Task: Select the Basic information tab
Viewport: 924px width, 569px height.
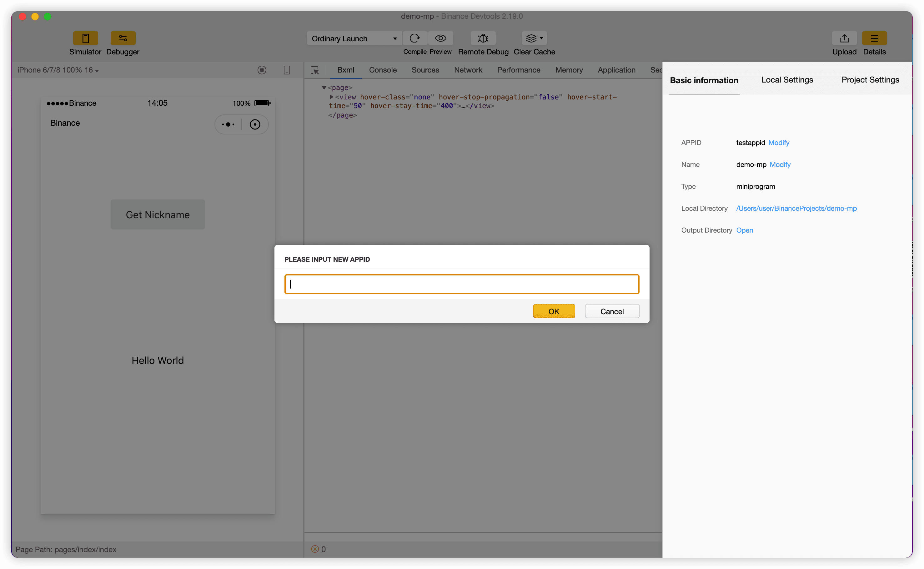Action: 704,80
